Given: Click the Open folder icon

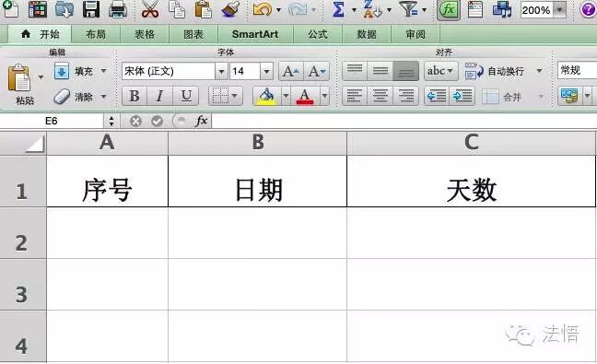Looking at the screenshot, I should coord(64,9).
